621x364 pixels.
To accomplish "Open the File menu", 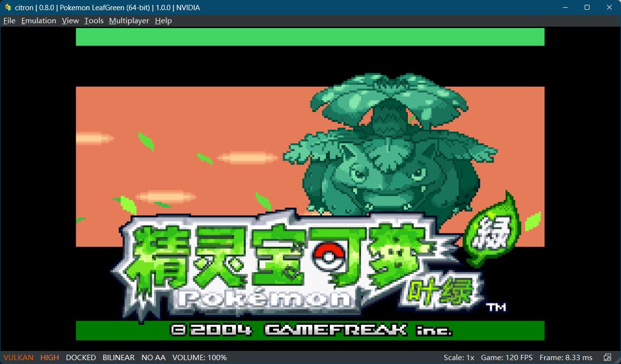I will coord(9,21).
